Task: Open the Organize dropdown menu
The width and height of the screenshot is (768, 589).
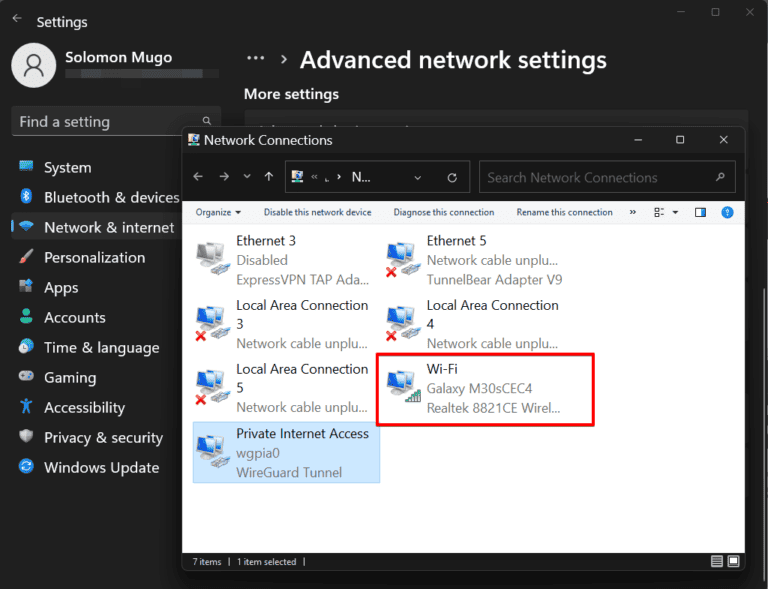Action: 218,212
